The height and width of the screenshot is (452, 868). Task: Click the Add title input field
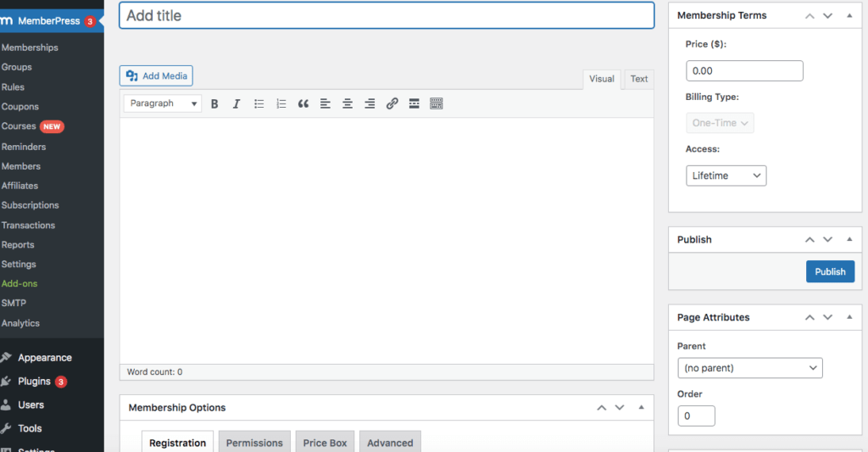coord(387,15)
